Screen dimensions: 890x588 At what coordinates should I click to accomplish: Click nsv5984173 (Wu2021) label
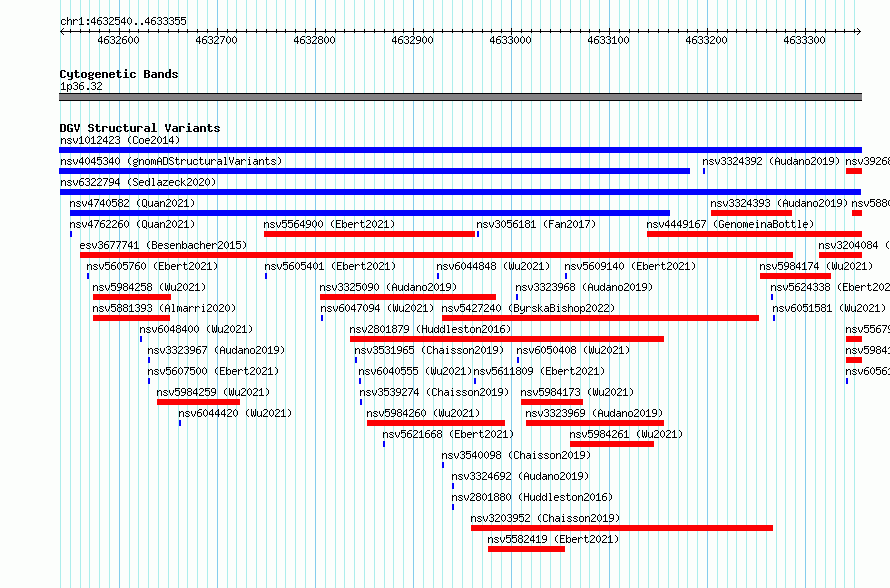click(577, 392)
